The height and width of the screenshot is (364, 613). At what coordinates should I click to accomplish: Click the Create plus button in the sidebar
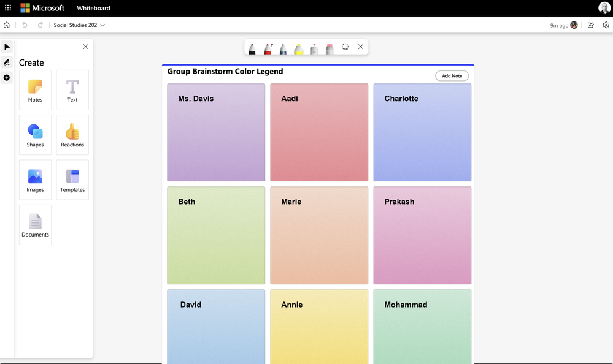7,78
